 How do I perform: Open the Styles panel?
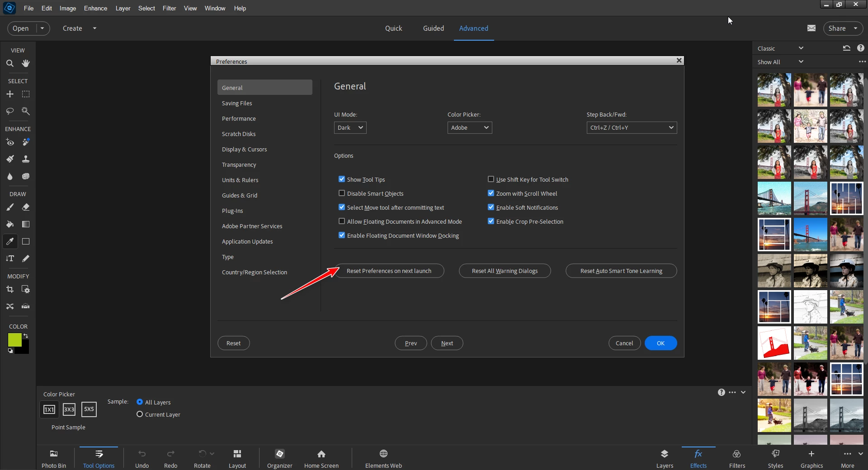[775, 458]
